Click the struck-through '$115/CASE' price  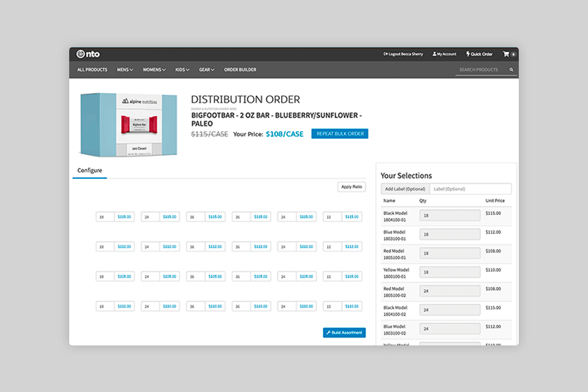[x=209, y=134]
